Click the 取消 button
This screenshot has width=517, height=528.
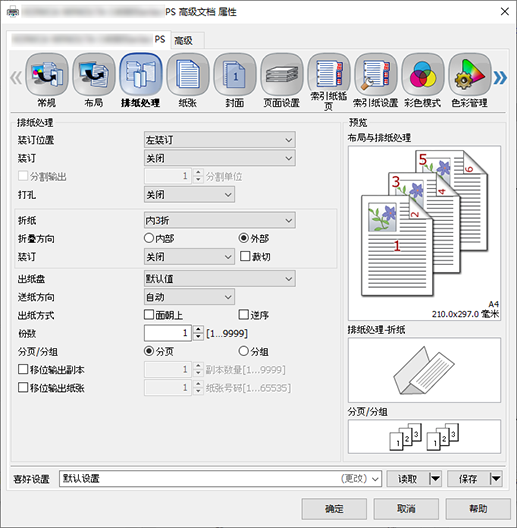point(406,509)
